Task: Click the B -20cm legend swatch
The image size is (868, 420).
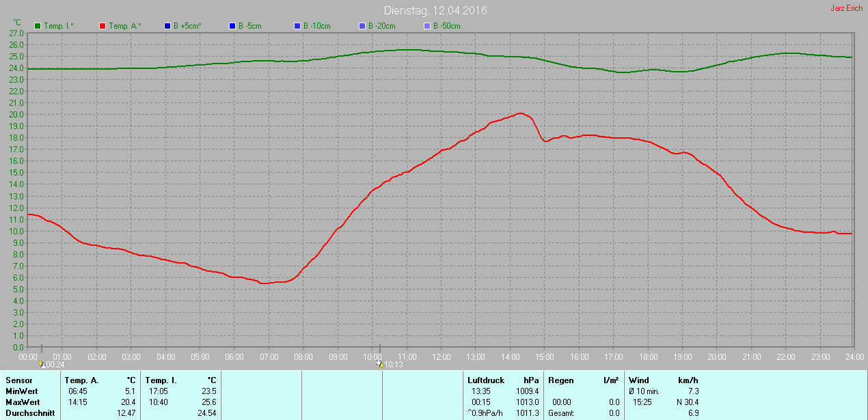Action: [362, 26]
